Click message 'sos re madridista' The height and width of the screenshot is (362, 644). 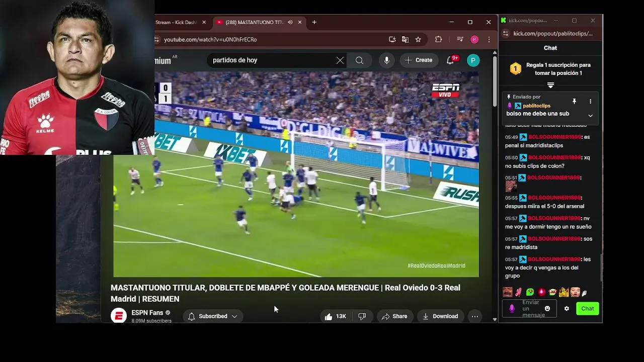(548, 243)
